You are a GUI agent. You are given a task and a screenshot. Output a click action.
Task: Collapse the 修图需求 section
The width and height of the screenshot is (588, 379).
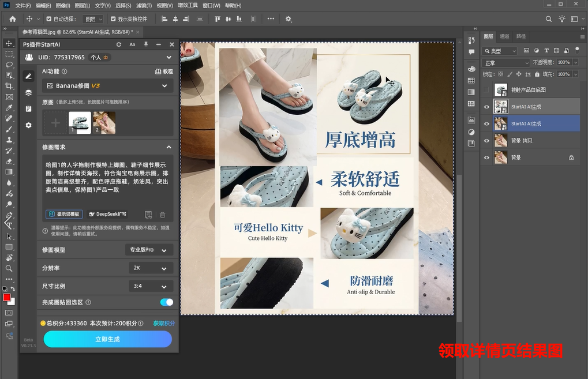(168, 147)
